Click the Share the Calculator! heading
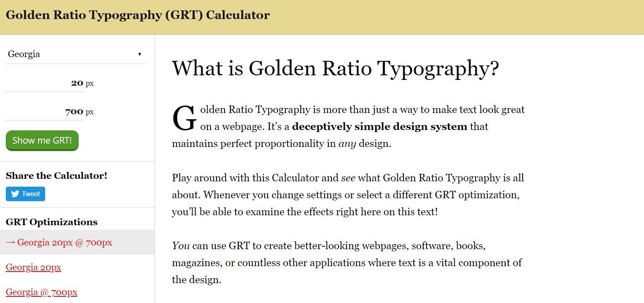Viewport: 644px width, 303px height. click(56, 176)
